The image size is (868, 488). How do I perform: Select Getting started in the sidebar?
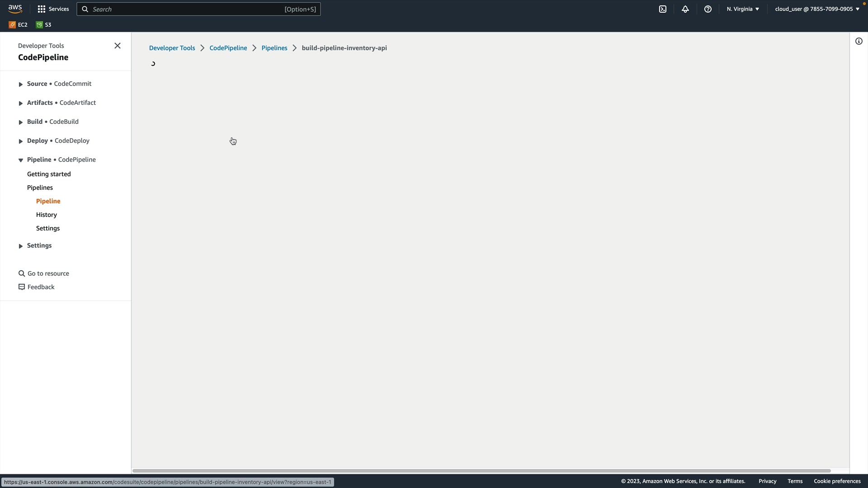point(49,174)
